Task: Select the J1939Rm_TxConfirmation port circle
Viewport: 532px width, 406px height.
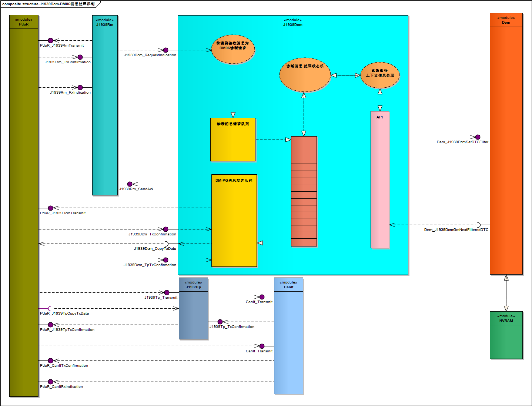Action: point(80,57)
